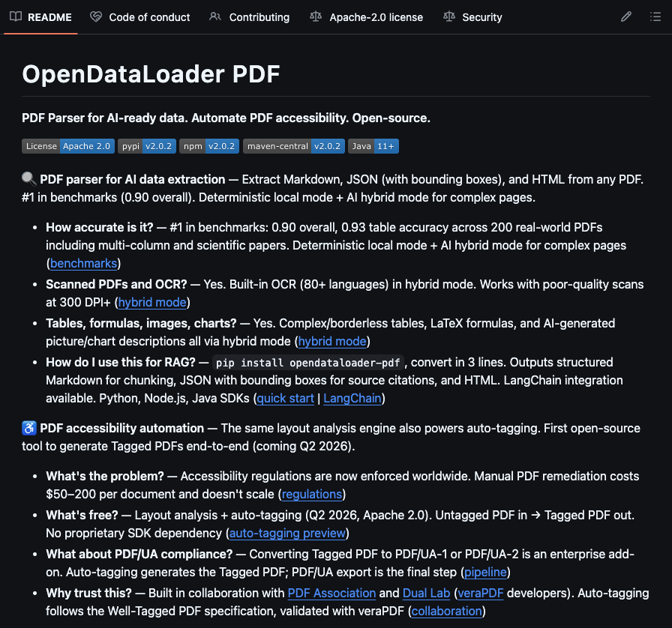Viewport: 672px width, 628px height.
Task: Click the OpenDataLoader PDF heading
Action: pos(151,74)
